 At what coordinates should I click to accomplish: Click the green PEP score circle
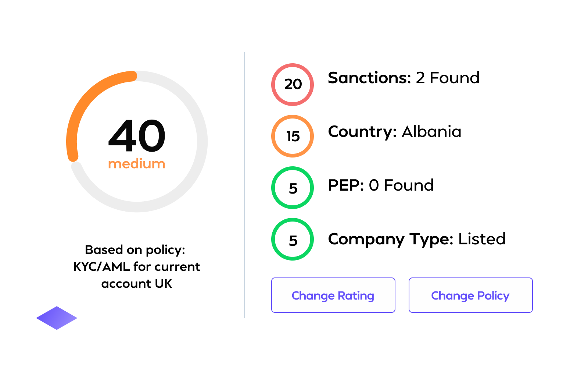pyautogui.click(x=293, y=188)
